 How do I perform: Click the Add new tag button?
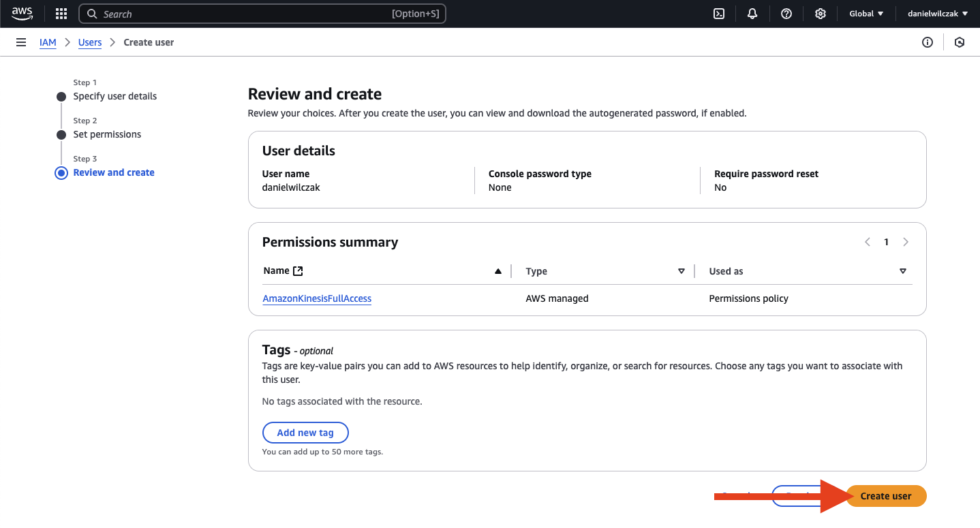coord(305,433)
